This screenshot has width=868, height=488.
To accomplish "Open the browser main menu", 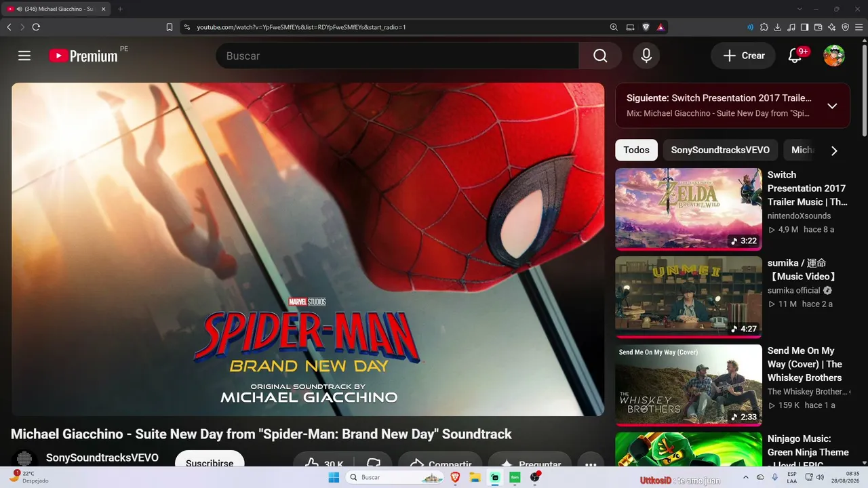I will [859, 27].
